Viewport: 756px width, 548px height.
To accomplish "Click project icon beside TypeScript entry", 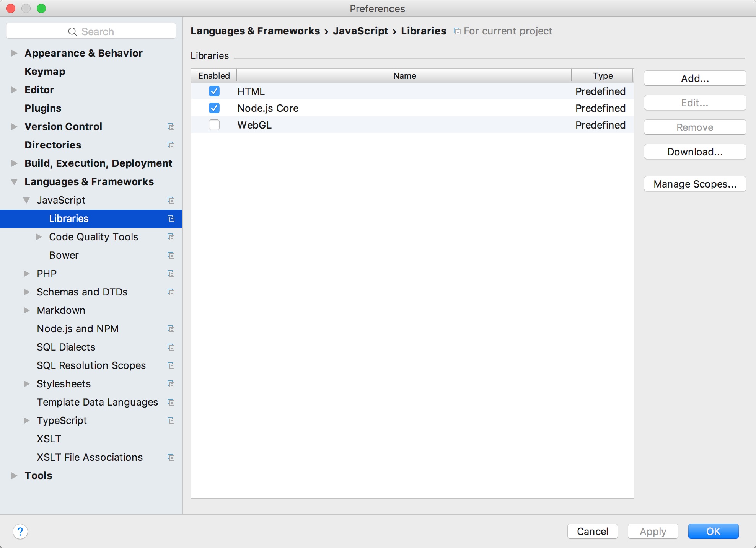I will pos(171,421).
